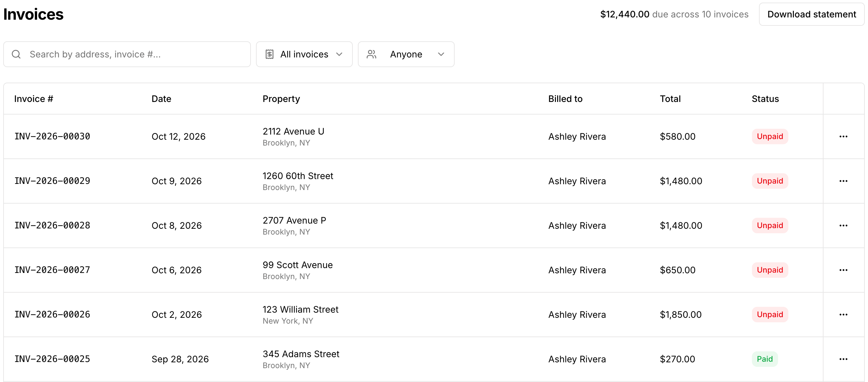Open invoice INV-2026-00028
Screen dimensions: 868x382
(52, 226)
